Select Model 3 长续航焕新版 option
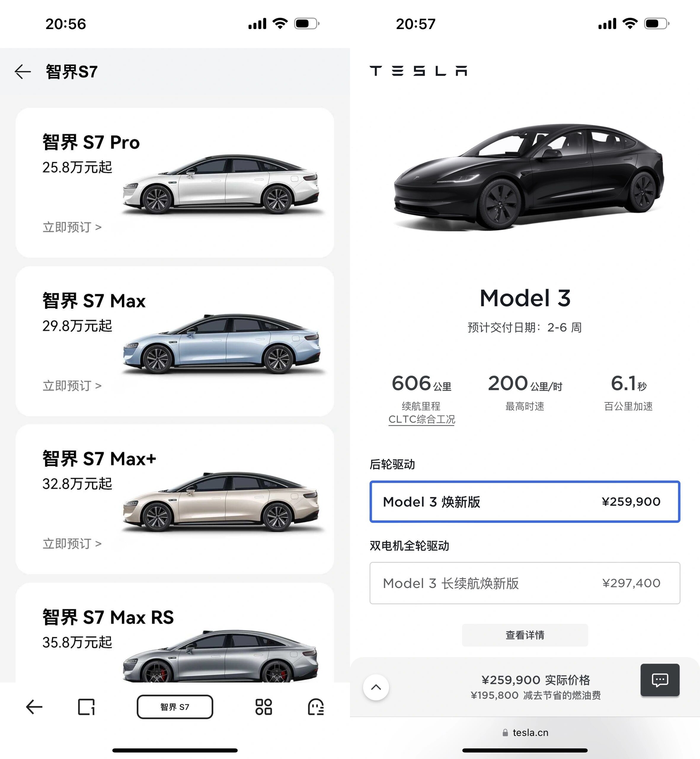 pos(525,583)
